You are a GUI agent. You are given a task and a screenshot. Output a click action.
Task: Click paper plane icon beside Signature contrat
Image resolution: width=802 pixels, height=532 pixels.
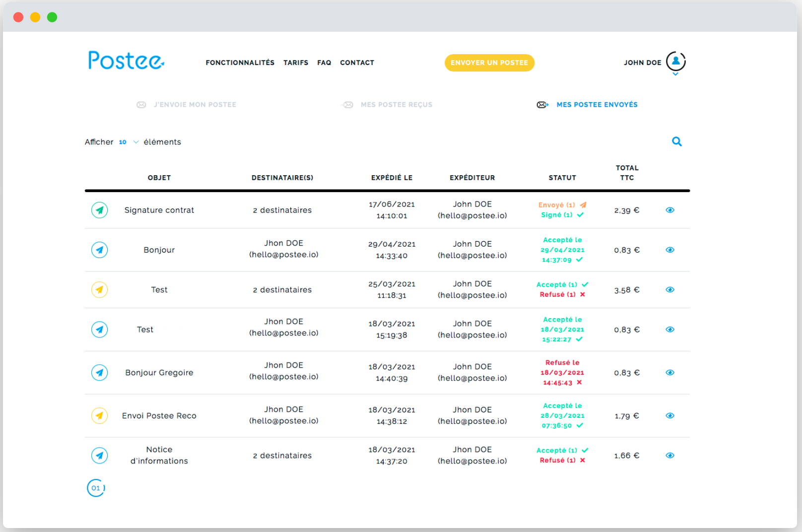click(x=100, y=210)
